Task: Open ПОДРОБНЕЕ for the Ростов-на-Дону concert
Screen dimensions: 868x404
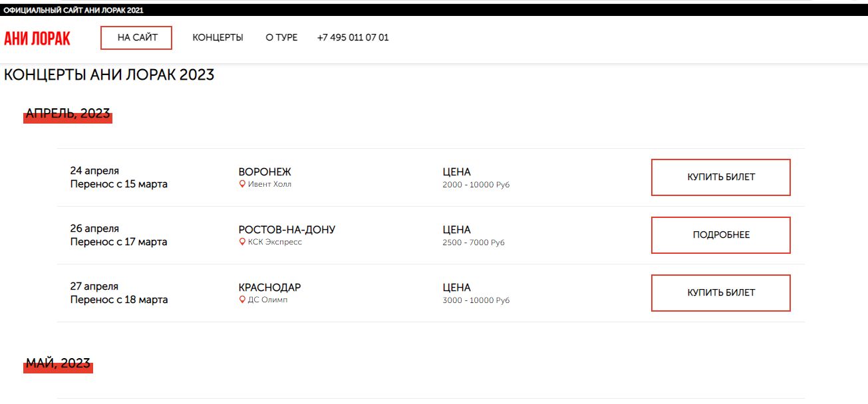Action: [x=721, y=235]
